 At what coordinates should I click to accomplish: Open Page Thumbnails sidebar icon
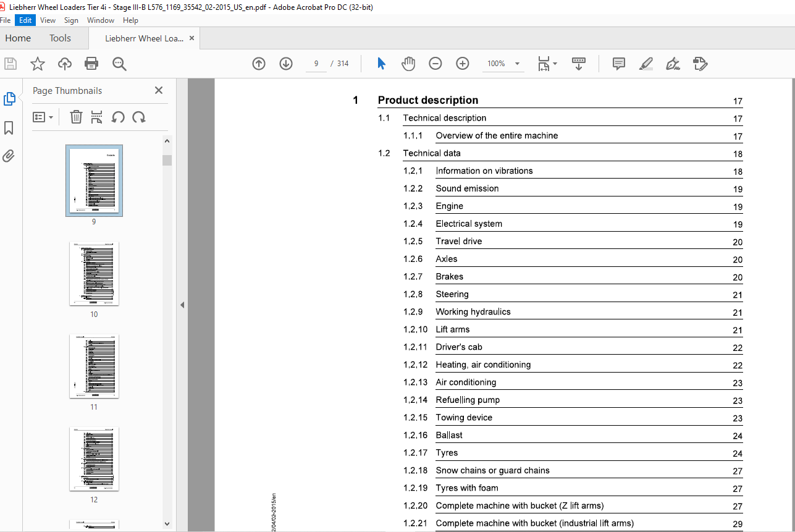coord(9,99)
